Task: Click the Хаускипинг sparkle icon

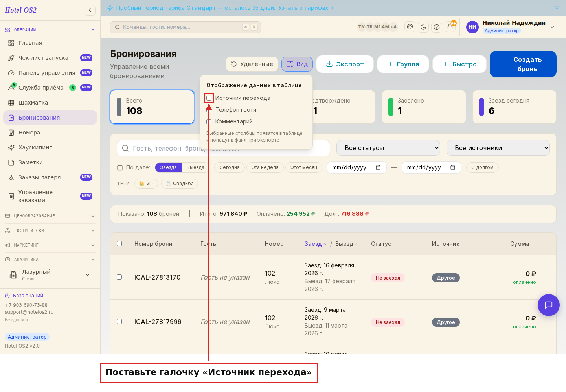Action: [11, 147]
